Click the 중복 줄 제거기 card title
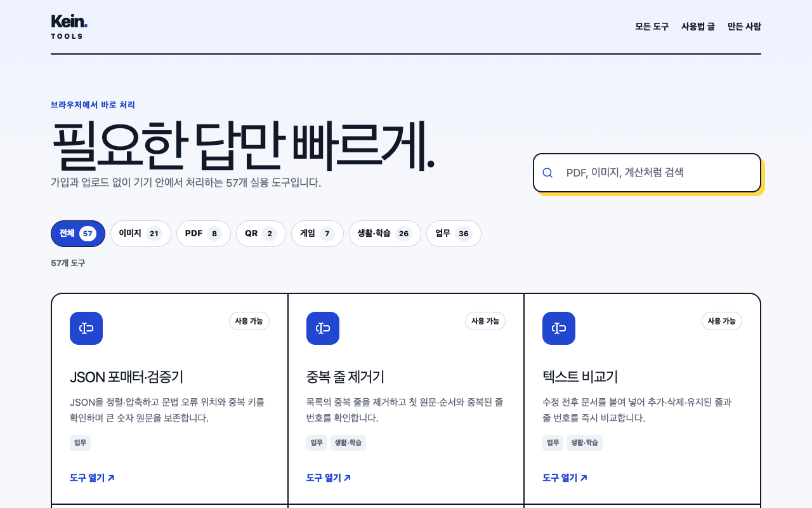The image size is (812, 508). tap(345, 377)
